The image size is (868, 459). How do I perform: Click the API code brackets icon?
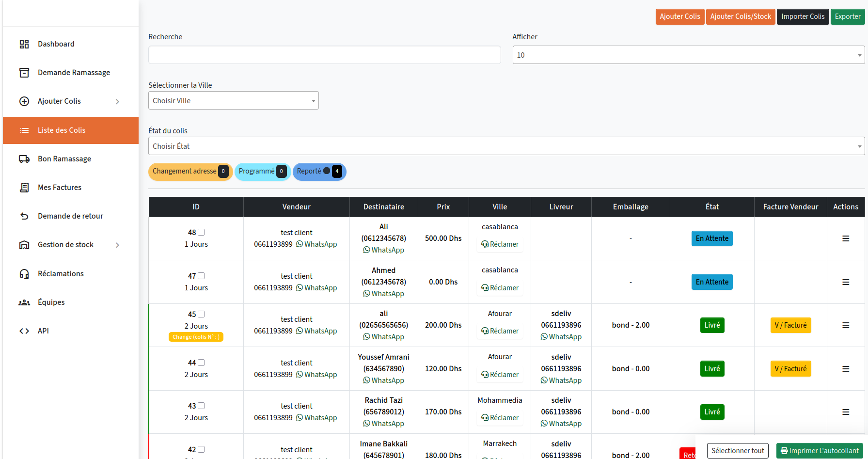tap(24, 331)
